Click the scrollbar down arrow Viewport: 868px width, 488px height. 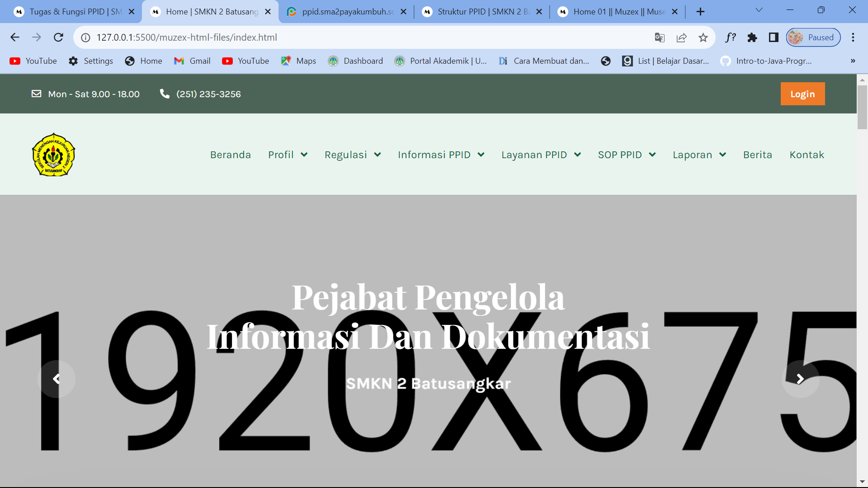pos(862,482)
